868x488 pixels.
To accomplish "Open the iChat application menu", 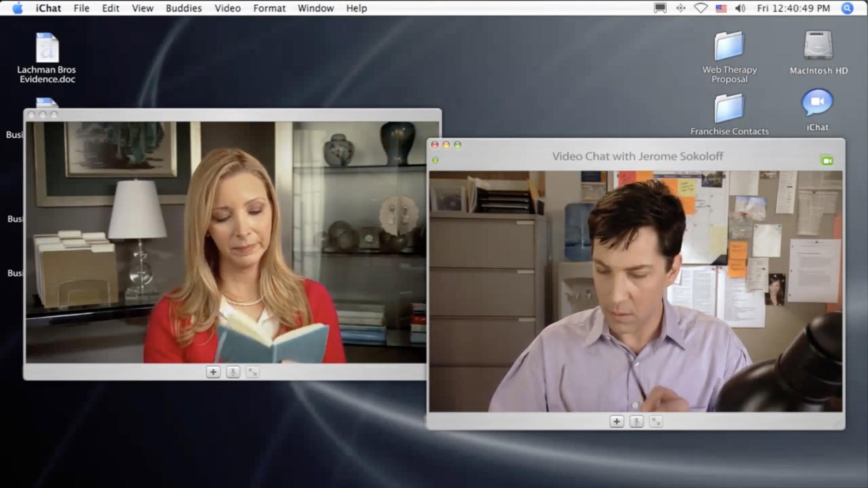I will [48, 8].
